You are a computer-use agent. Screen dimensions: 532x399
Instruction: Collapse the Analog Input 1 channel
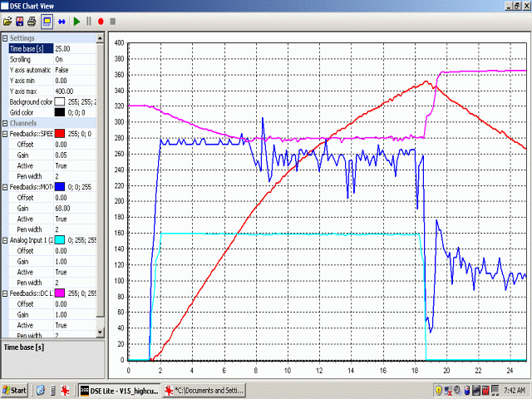coord(5,240)
